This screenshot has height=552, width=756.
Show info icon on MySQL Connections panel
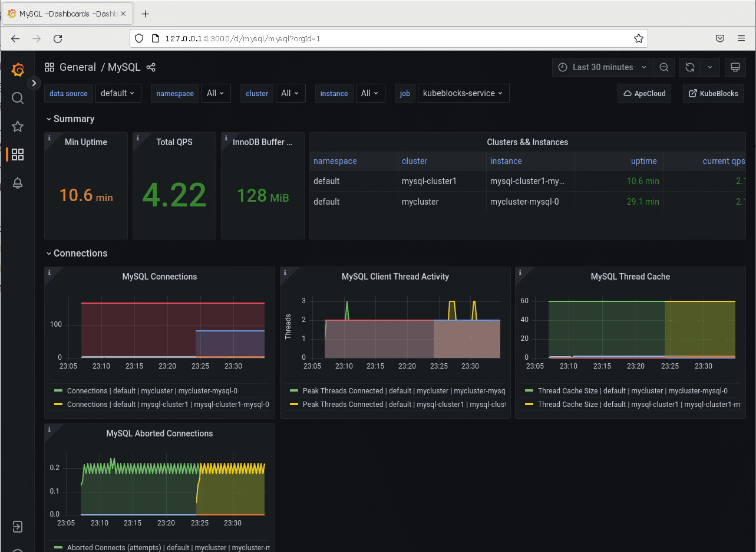pyautogui.click(x=49, y=272)
